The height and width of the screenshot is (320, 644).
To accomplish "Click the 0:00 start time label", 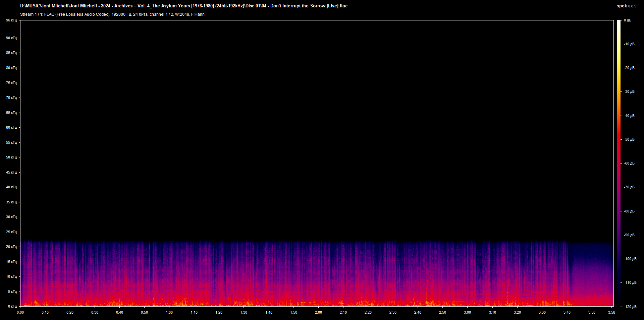I will (20, 312).
